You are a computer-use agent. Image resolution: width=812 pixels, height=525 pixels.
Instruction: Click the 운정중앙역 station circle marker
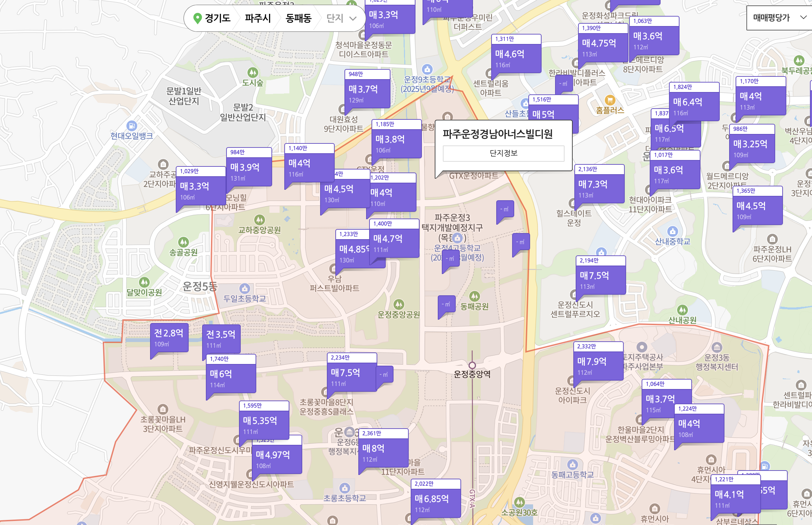click(x=472, y=365)
